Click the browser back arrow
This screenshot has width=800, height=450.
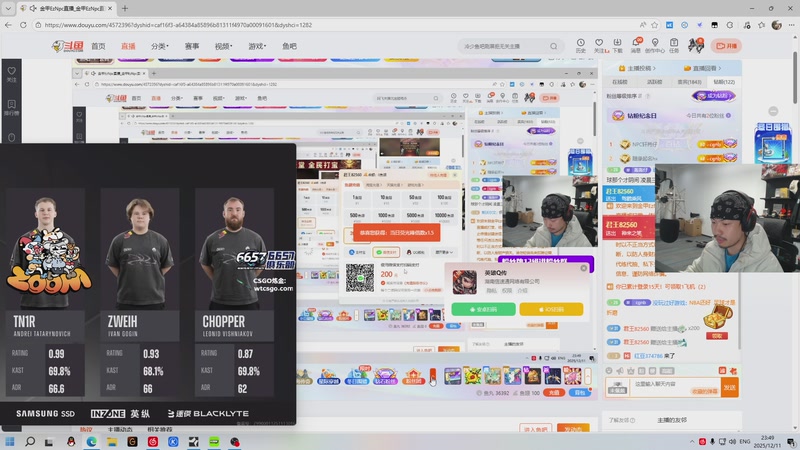[8, 24]
